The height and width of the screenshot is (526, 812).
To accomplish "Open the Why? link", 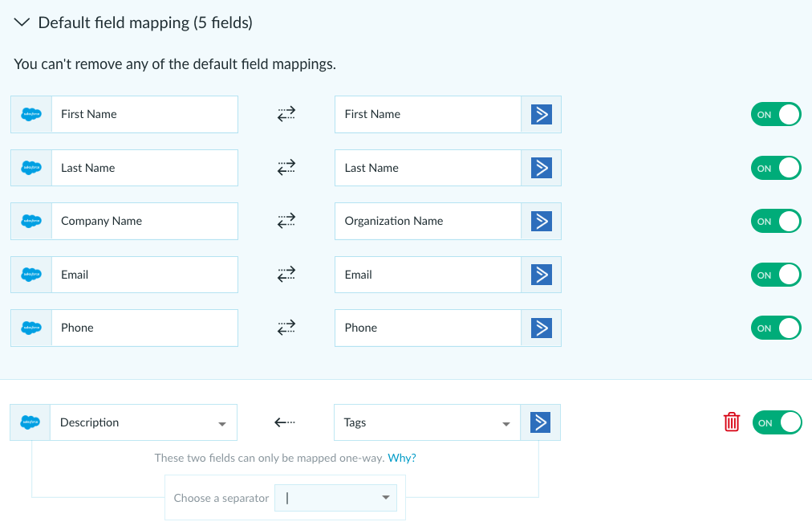I will [402, 458].
